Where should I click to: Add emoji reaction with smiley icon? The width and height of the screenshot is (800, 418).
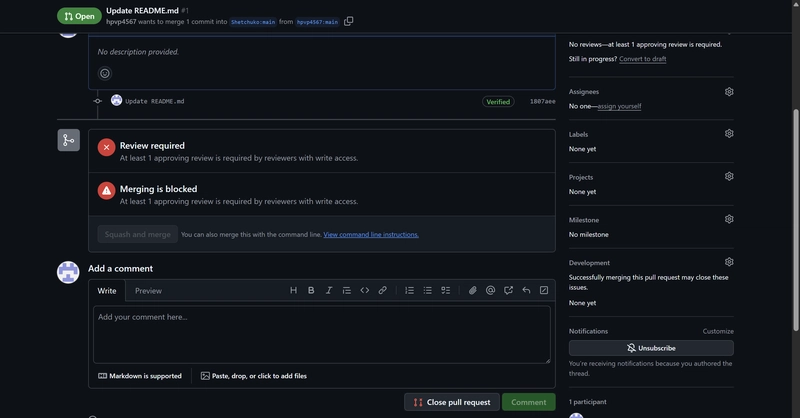[105, 73]
